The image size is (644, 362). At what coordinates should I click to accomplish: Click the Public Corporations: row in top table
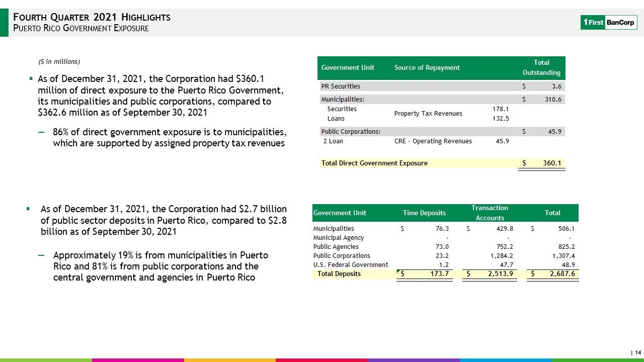coord(441,132)
